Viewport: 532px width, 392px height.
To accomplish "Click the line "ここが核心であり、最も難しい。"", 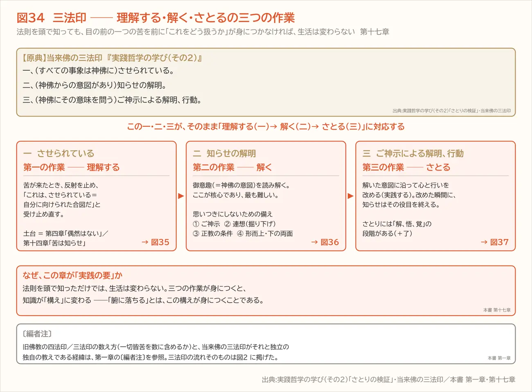I will click(x=236, y=195).
